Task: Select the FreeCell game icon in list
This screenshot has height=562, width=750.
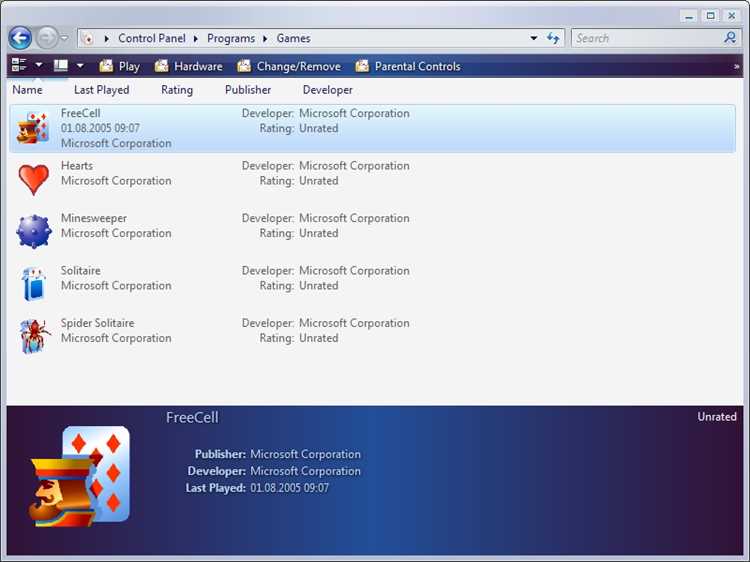Action: [33, 128]
